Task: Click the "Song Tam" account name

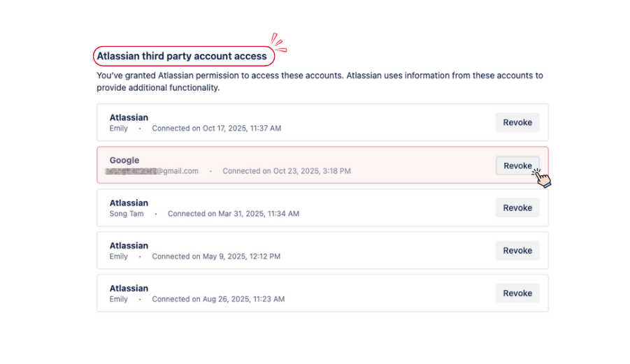Action: (127, 214)
